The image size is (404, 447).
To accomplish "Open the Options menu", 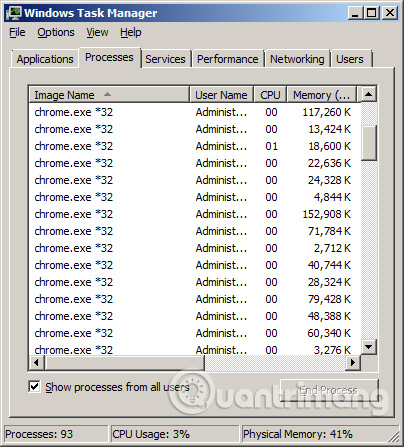I will pos(56,32).
